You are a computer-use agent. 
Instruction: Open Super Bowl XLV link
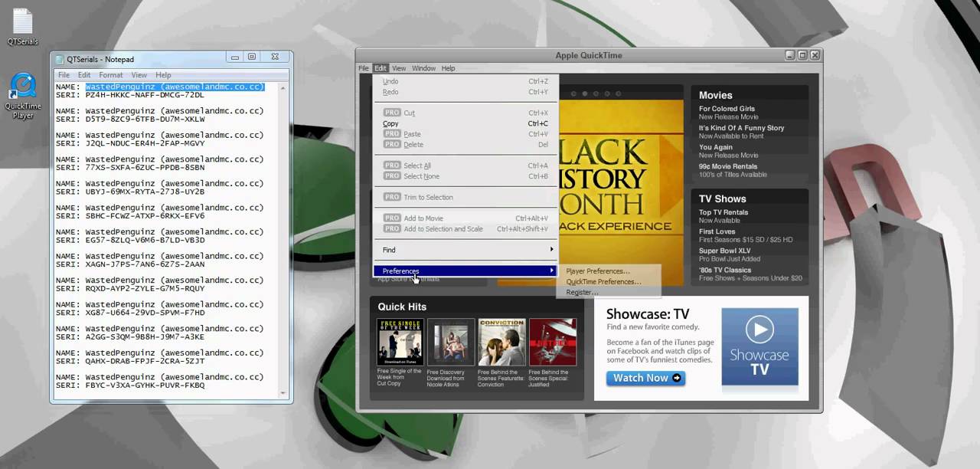pos(724,251)
